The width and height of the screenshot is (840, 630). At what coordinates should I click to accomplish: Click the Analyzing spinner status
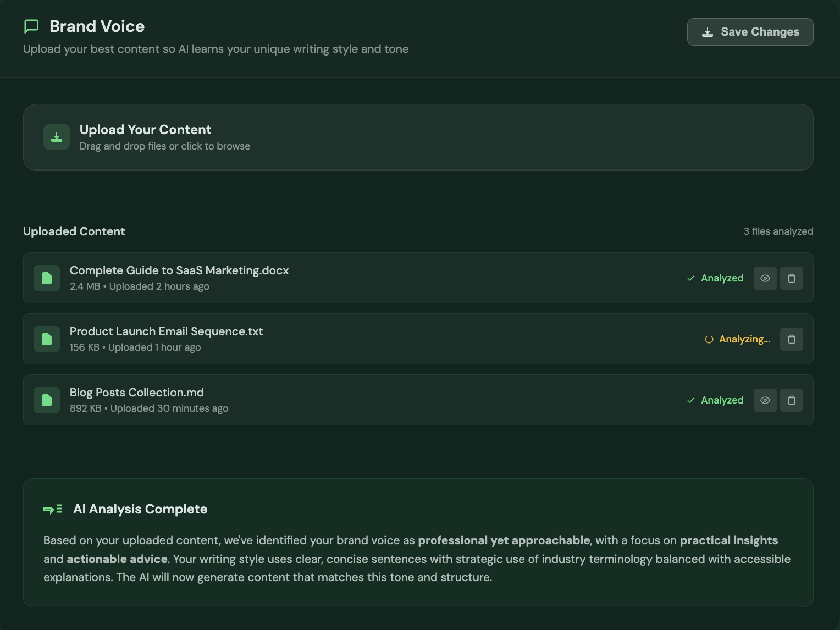(x=738, y=339)
